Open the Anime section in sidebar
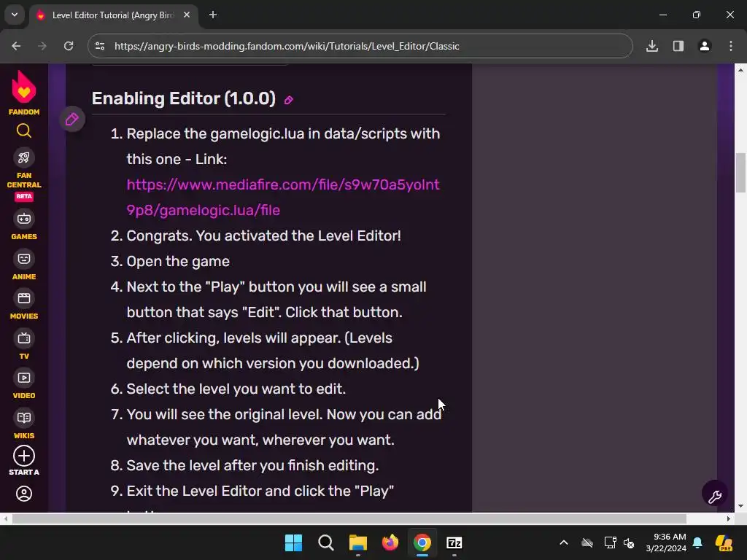This screenshot has width=747, height=560. 24,265
